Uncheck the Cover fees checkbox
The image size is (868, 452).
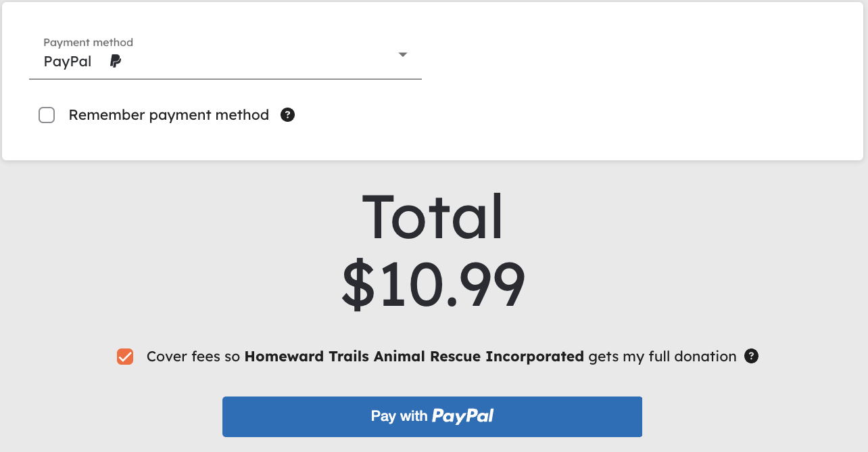pos(125,357)
